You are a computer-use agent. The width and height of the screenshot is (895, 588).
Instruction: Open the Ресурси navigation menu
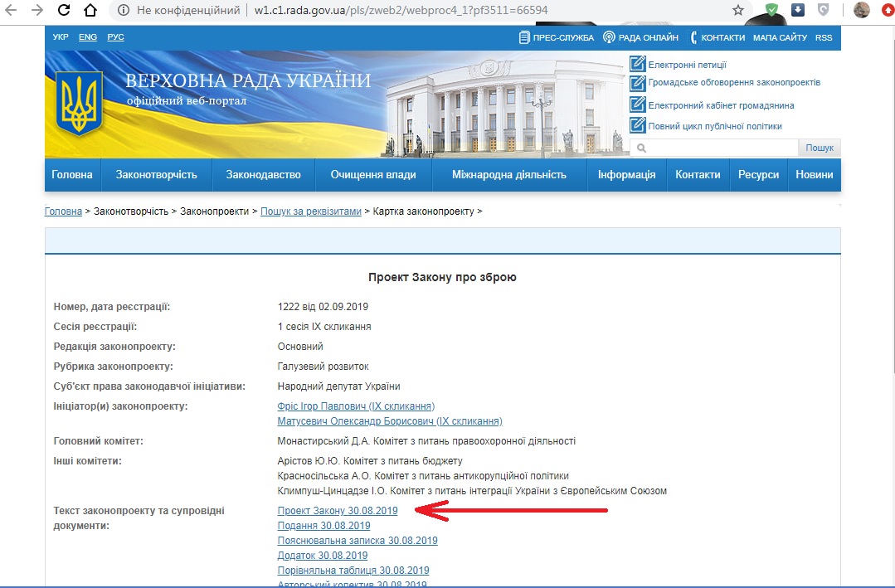pyautogui.click(x=759, y=175)
